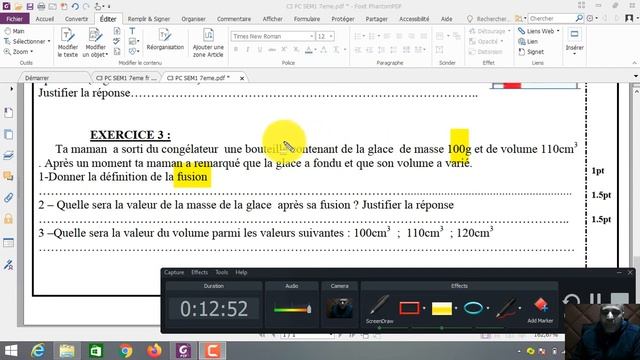Click Modifier le texte tool
The width and height of the screenshot is (640, 360).
point(67,42)
